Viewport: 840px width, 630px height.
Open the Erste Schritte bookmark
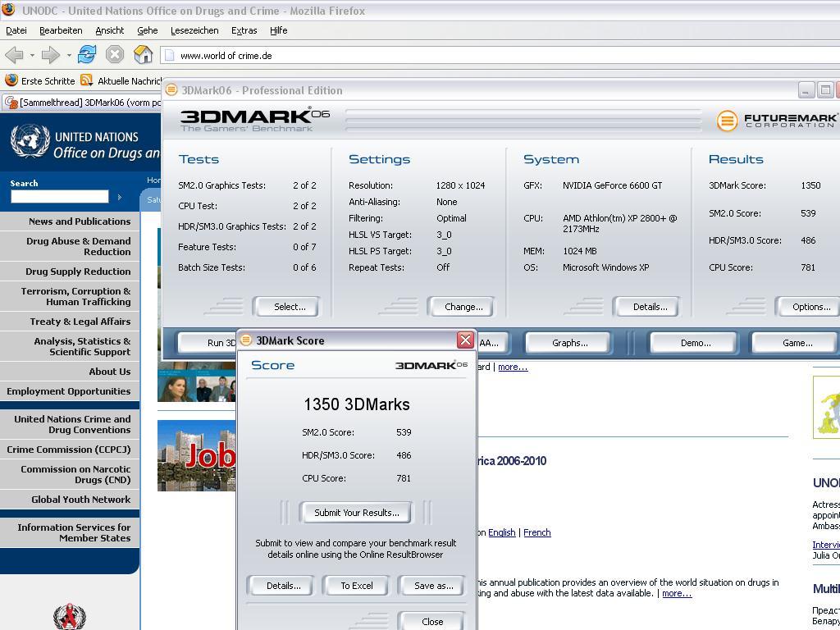[x=40, y=81]
